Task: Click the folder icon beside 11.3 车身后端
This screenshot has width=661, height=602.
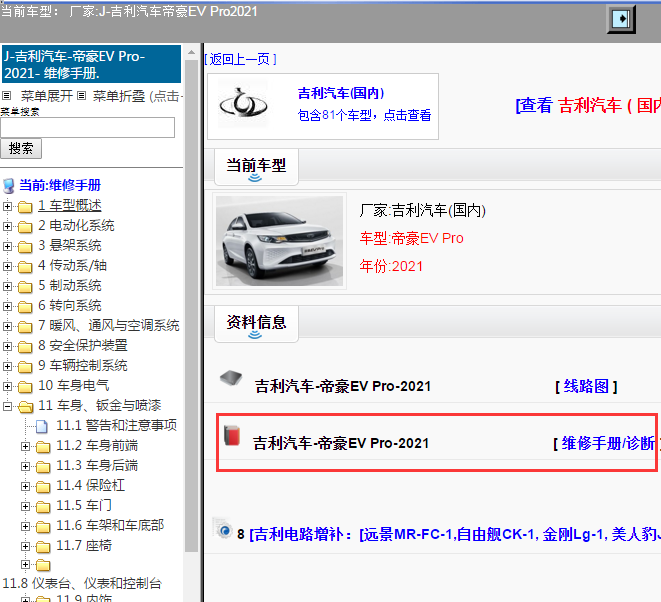Action: (x=43, y=467)
